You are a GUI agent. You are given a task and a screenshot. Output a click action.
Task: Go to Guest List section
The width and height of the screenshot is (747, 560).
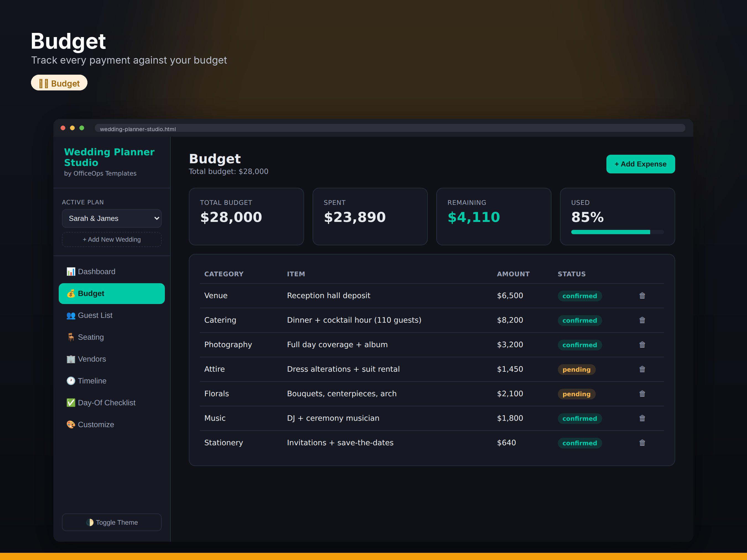pos(112,315)
